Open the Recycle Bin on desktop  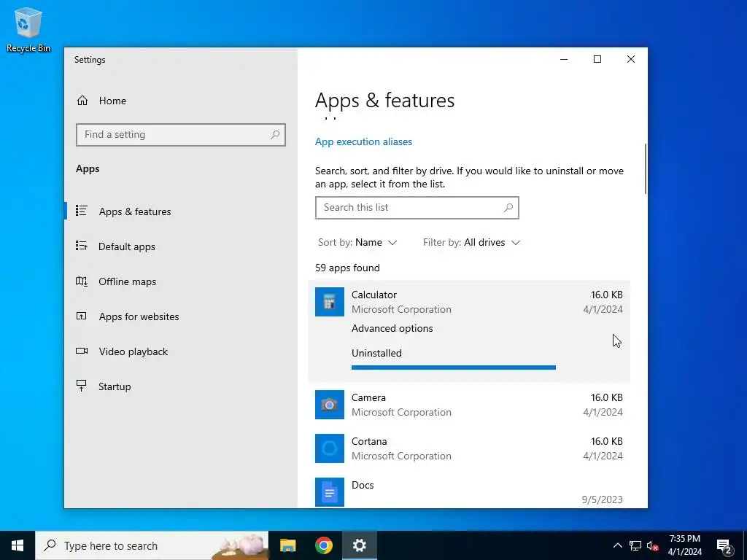click(28, 29)
